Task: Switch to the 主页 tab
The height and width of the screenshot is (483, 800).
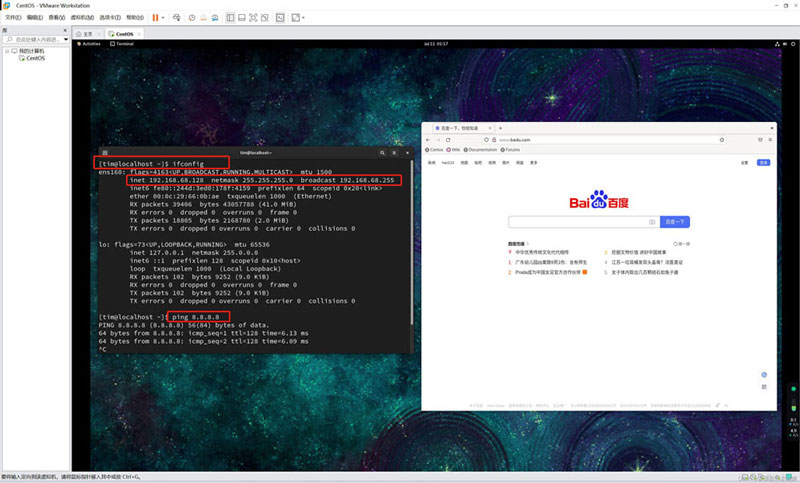Action: click(x=87, y=33)
